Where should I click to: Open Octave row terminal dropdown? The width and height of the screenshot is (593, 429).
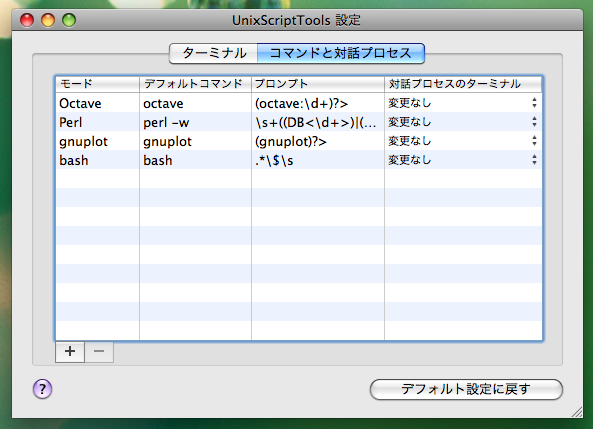463,103
